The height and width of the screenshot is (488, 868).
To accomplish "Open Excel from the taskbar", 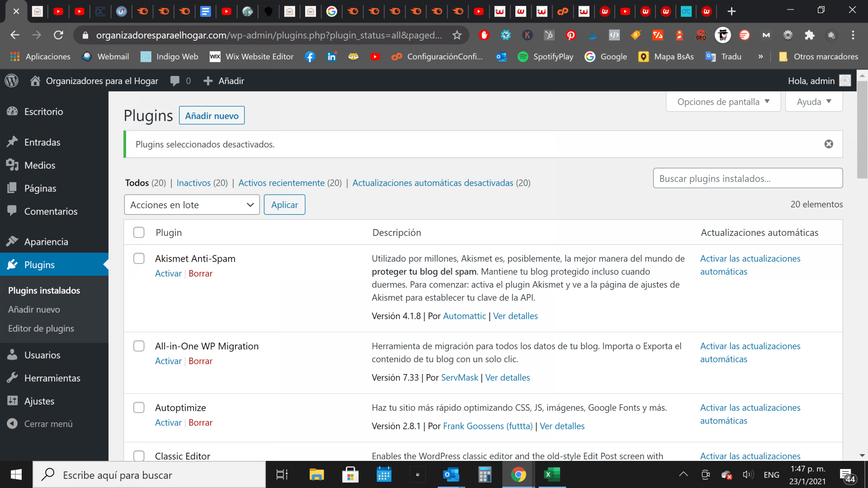I will pyautogui.click(x=552, y=475).
